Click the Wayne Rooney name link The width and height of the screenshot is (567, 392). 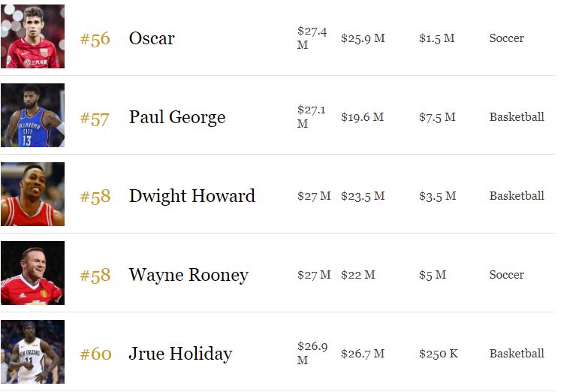point(188,275)
